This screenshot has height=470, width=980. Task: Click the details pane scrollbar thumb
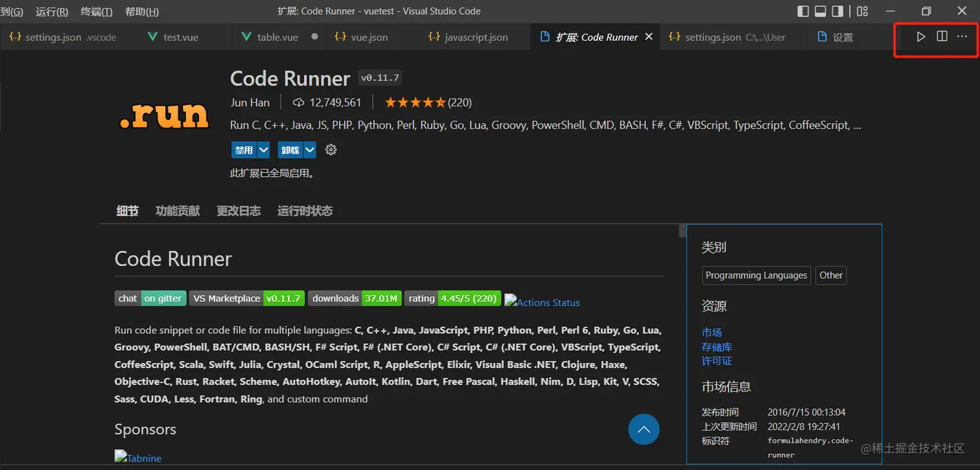pyautogui.click(x=682, y=231)
